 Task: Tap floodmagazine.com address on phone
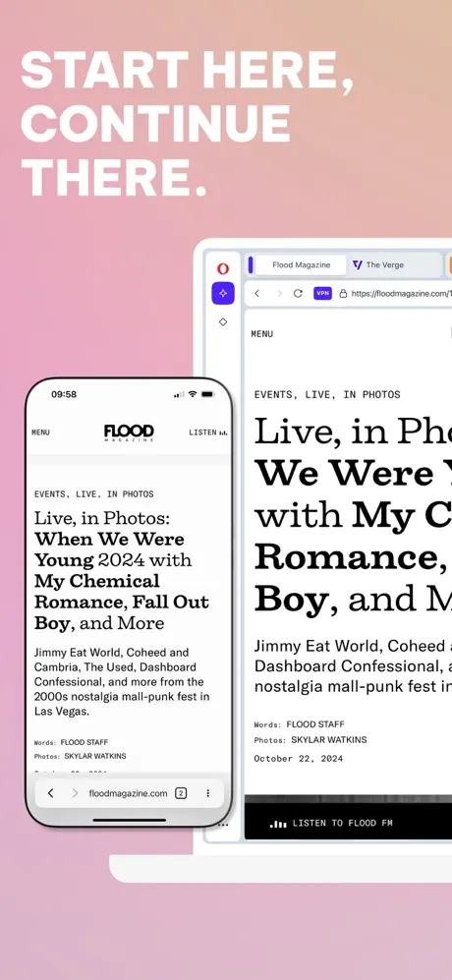(128, 793)
